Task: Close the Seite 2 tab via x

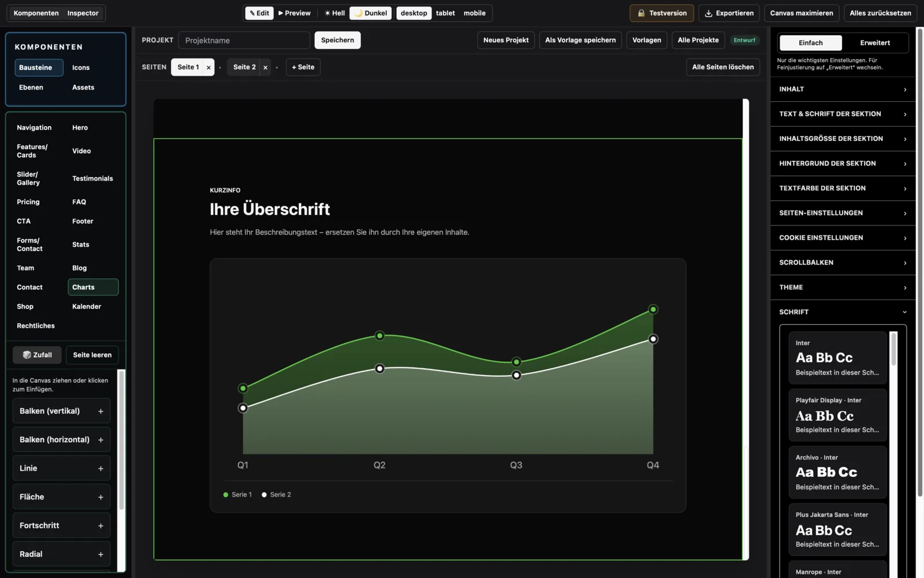Action: tap(265, 68)
